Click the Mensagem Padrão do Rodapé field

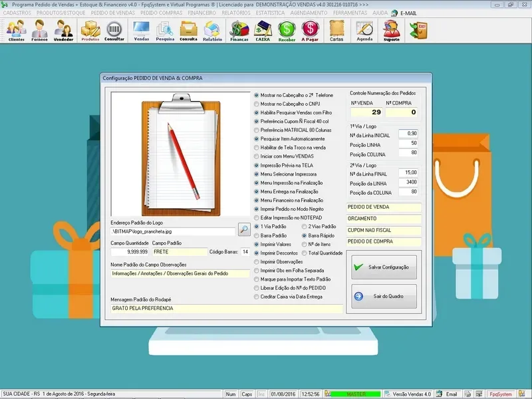click(226, 309)
